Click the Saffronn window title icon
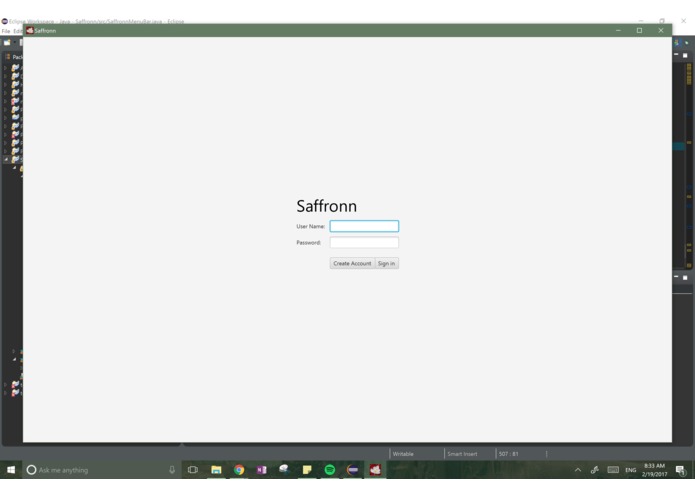The image size is (695, 494). [x=30, y=30]
